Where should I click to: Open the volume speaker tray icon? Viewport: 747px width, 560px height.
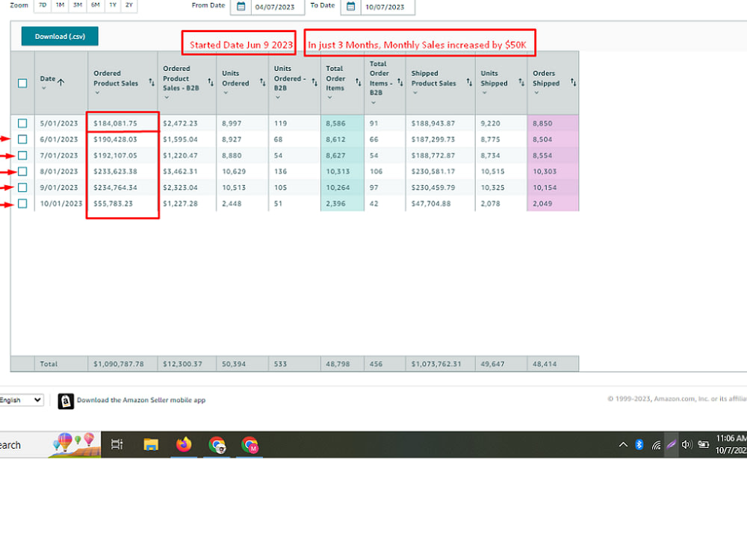pos(686,445)
